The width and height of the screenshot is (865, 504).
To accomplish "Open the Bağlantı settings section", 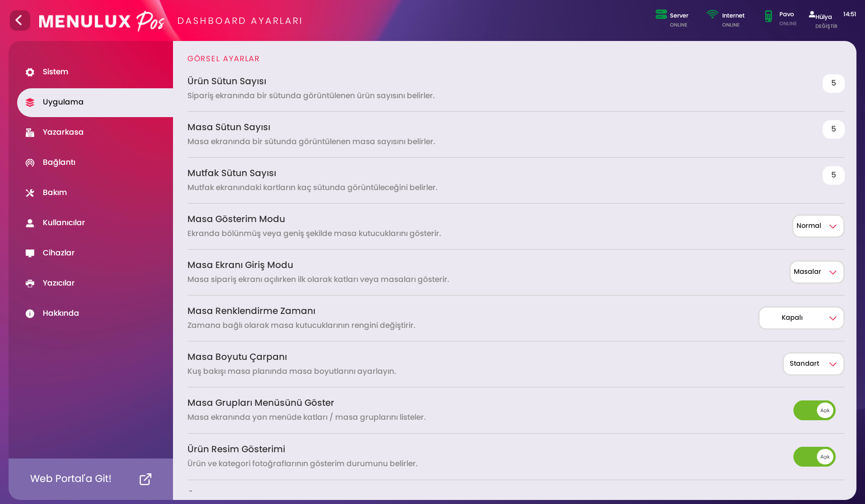I will coord(95,163).
